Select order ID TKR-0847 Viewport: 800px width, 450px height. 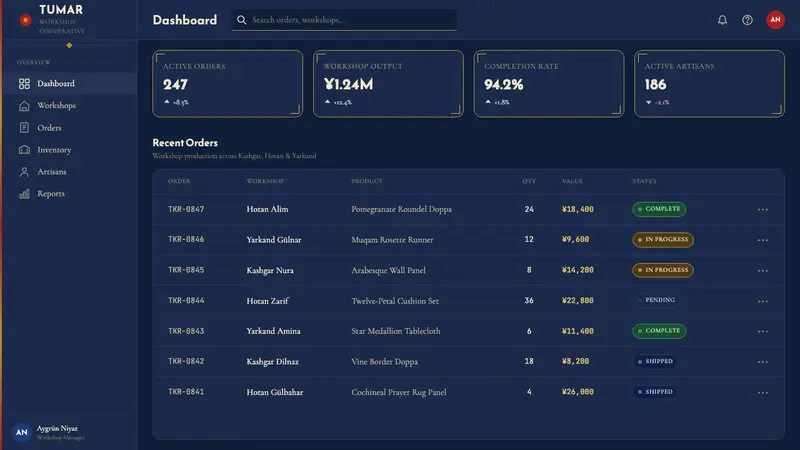tap(186, 209)
